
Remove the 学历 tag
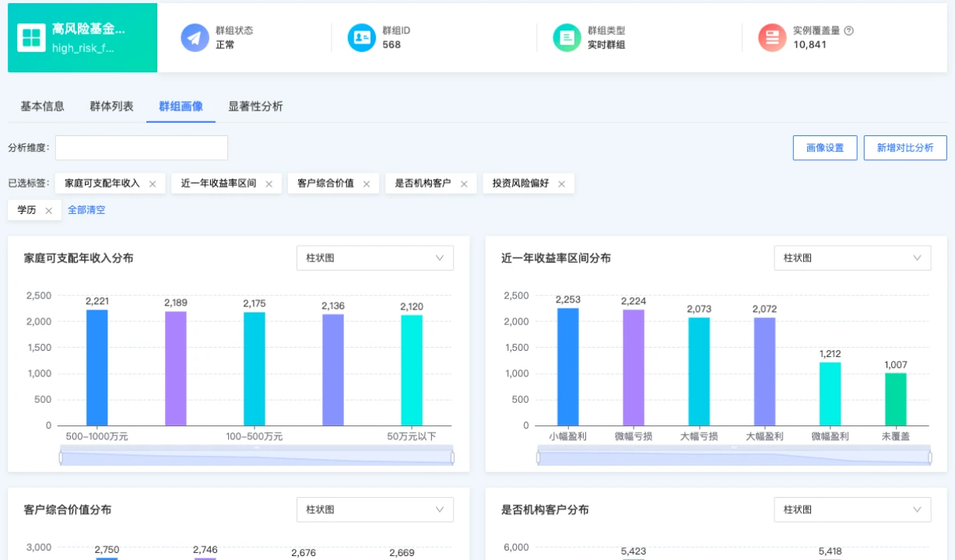click(48, 211)
